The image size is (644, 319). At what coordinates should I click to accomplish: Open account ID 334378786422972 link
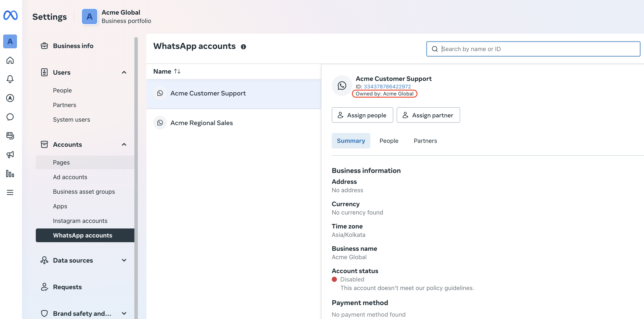387,87
